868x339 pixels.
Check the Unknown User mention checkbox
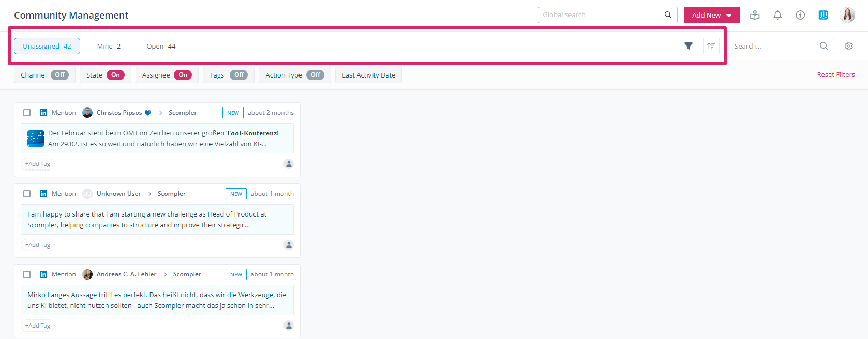pos(27,194)
